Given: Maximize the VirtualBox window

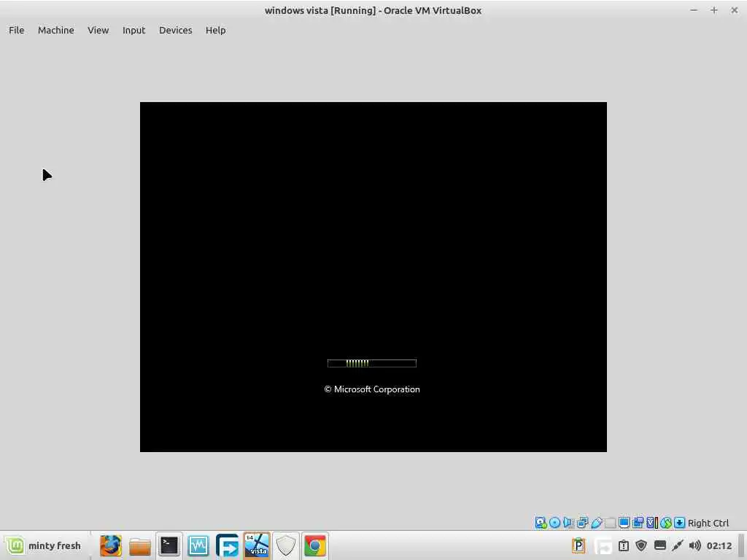Looking at the screenshot, I should [x=713, y=10].
